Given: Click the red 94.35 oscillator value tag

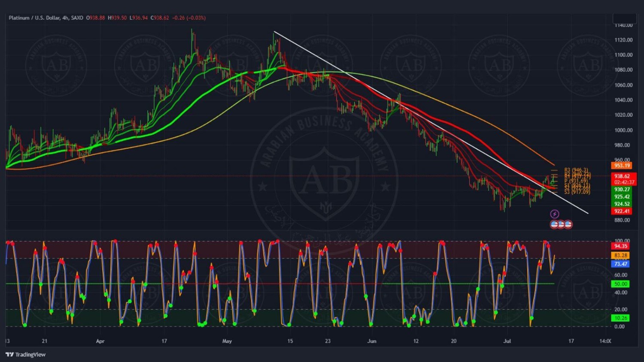Looking at the screenshot, I should [621, 246].
